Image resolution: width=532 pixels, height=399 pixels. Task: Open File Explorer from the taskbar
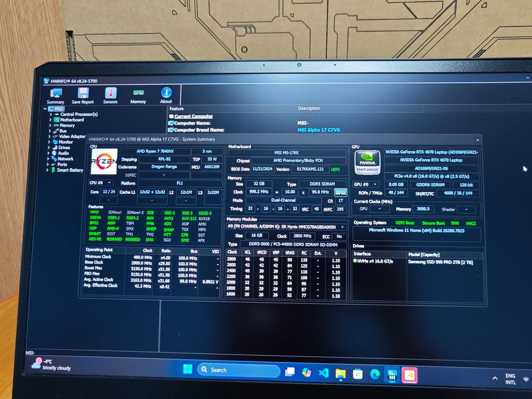point(340,374)
